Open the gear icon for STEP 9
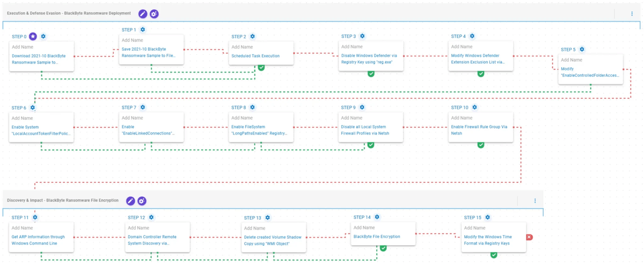 coord(362,107)
